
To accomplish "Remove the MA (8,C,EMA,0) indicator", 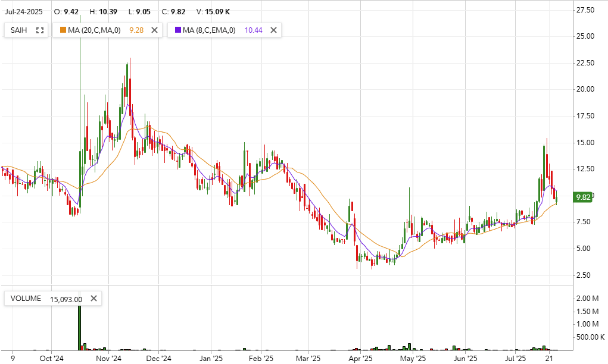I will tap(273, 30).
